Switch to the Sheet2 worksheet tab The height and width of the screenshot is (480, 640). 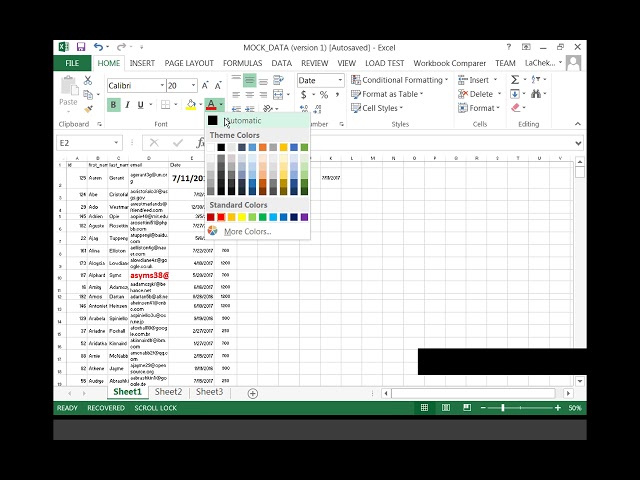tap(168, 392)
